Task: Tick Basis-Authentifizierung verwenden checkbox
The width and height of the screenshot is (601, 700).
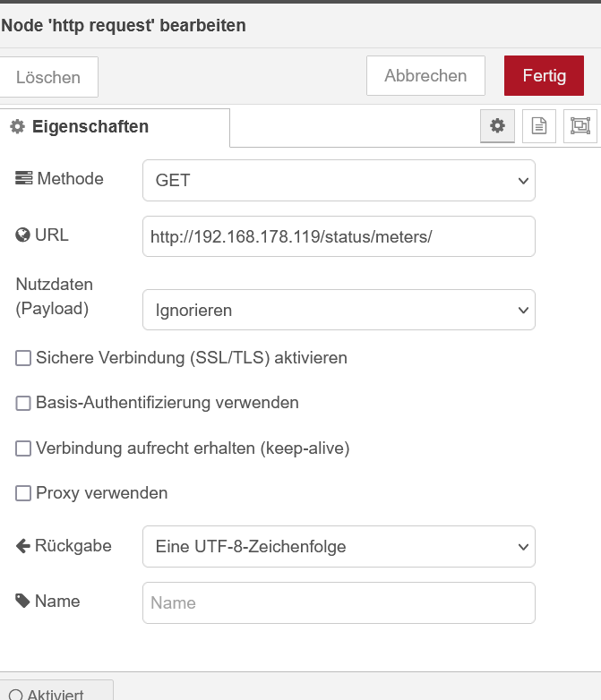Action: pyautogui.click(x=23, y=404)
